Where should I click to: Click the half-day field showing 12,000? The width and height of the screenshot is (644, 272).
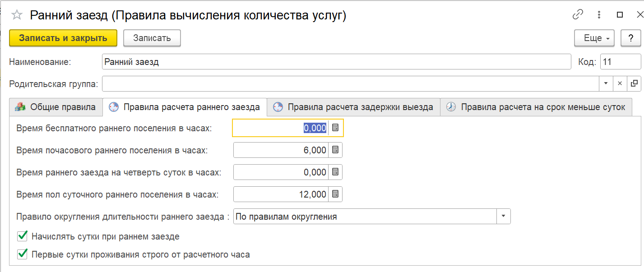282,194
